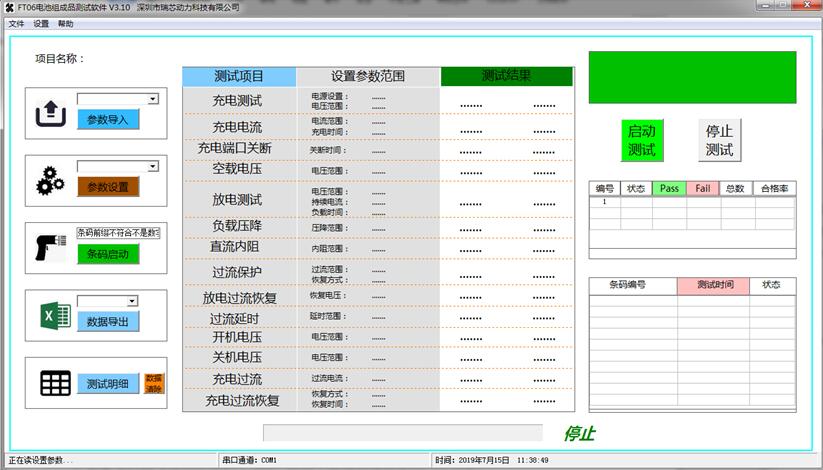Click the 项目名称 label
The width and height of the screenshot is (823, 470).
59,58
